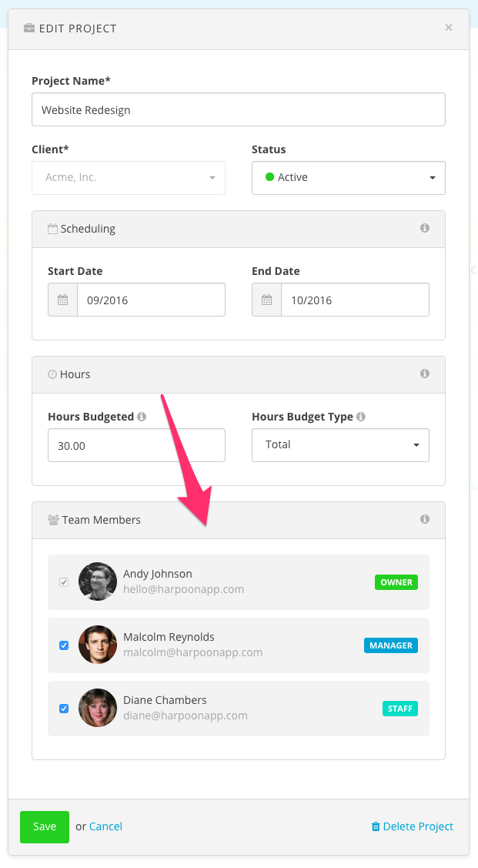Toggle Andy Johnson's team member checkbox

pyautogui.click(x=64, y=582)
